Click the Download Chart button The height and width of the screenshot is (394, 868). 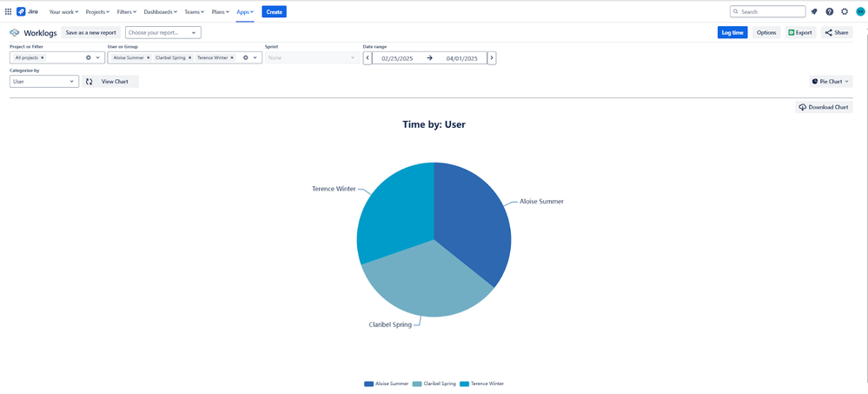tap(824, 107)
